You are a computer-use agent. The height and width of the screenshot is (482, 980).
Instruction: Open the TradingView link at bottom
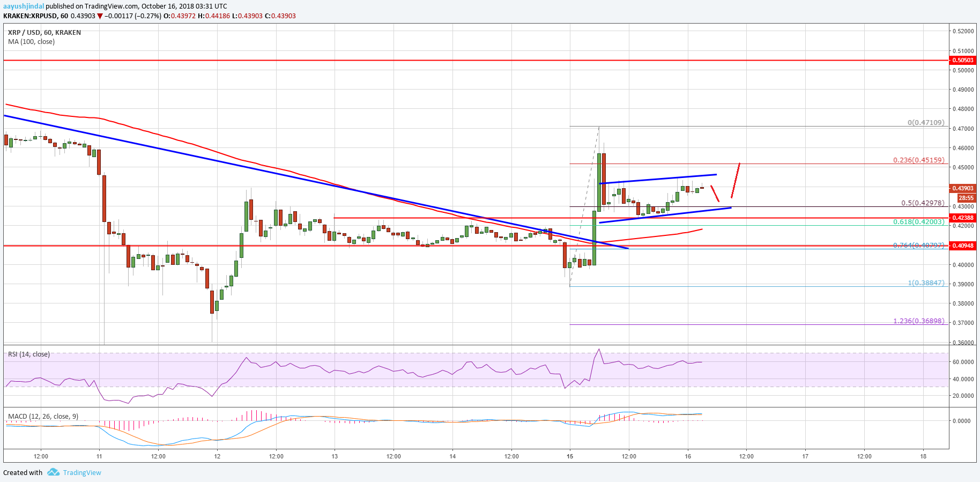point(82,472)
